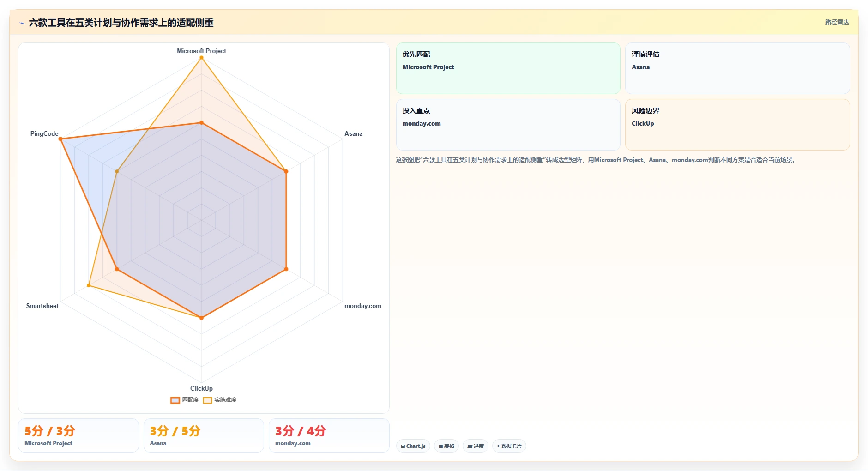Click the 3分 / 4分 monday.com score card

click(x=329, y=435)
